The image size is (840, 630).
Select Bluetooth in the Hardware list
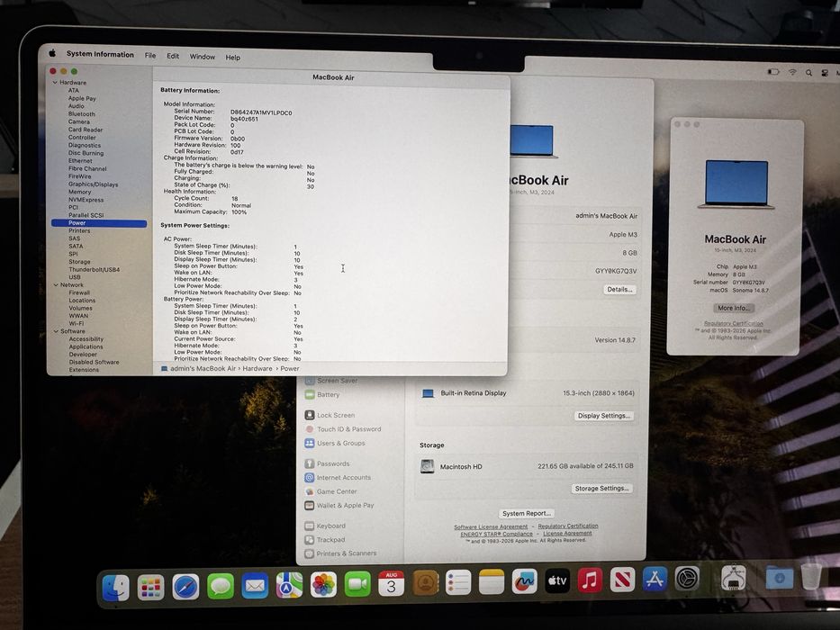pos(81,114)
